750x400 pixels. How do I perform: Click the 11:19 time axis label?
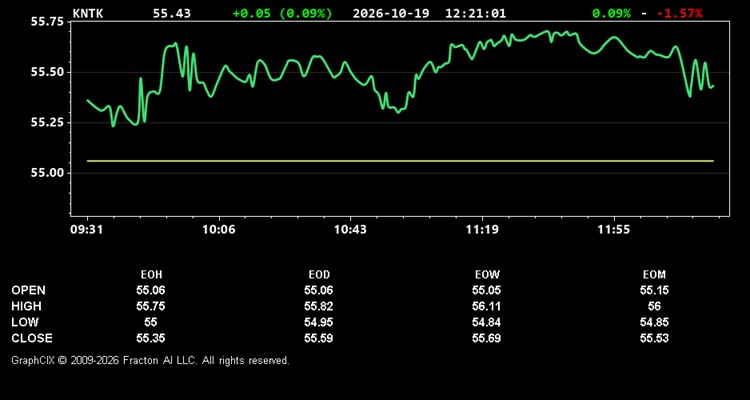tap(482, 230)
